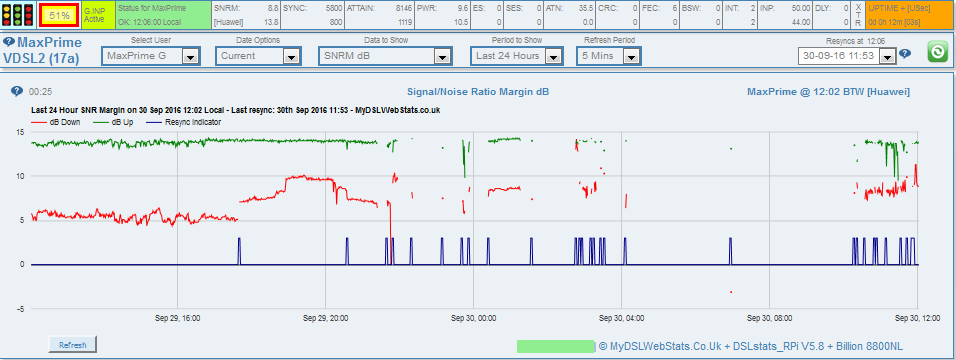Click the Sep 30, 08:00 axis label
956x360 pixels.
(770, 318)
